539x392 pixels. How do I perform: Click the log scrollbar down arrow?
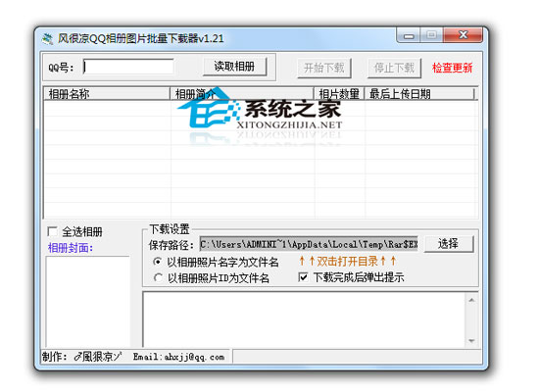click(471, 341)
